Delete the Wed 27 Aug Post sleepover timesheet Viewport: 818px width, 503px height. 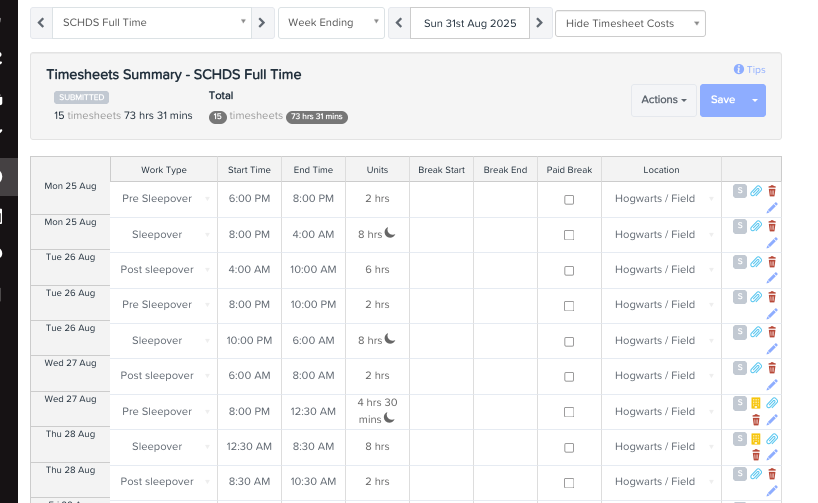pos(772,368)
